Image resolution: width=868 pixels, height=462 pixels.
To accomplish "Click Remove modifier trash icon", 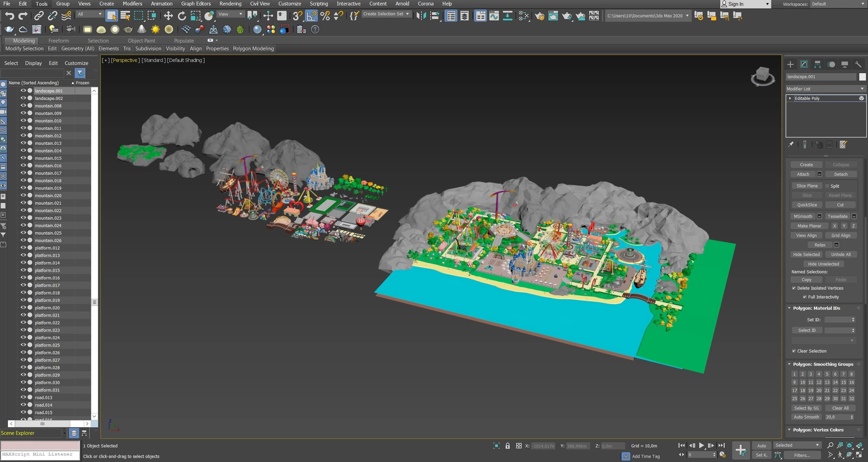I will tap(829, 145).
